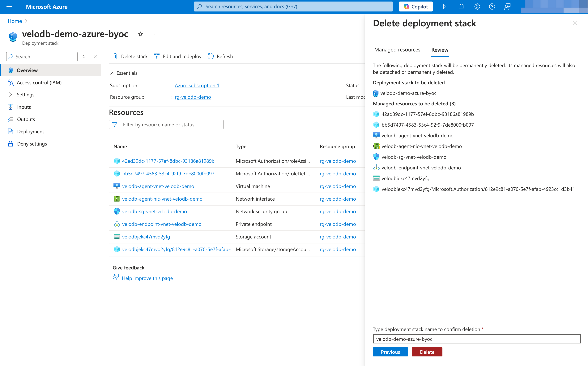
Task: Favorite the stack with star icon
Action: 140,34
